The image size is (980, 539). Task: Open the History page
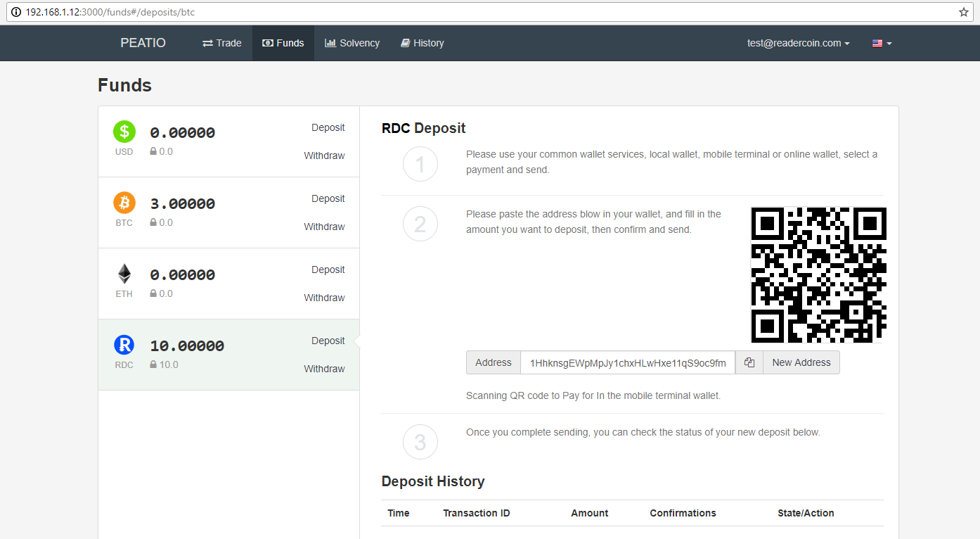423,43
